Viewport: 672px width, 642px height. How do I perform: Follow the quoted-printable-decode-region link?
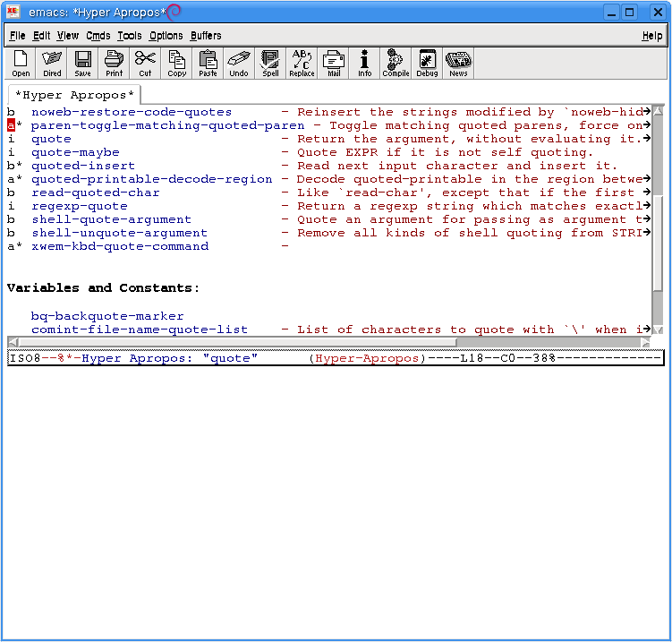[x=152, y=179]
